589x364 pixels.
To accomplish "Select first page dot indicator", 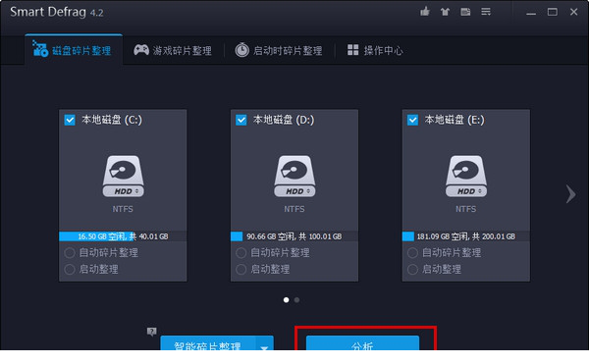I will [287, 300].
